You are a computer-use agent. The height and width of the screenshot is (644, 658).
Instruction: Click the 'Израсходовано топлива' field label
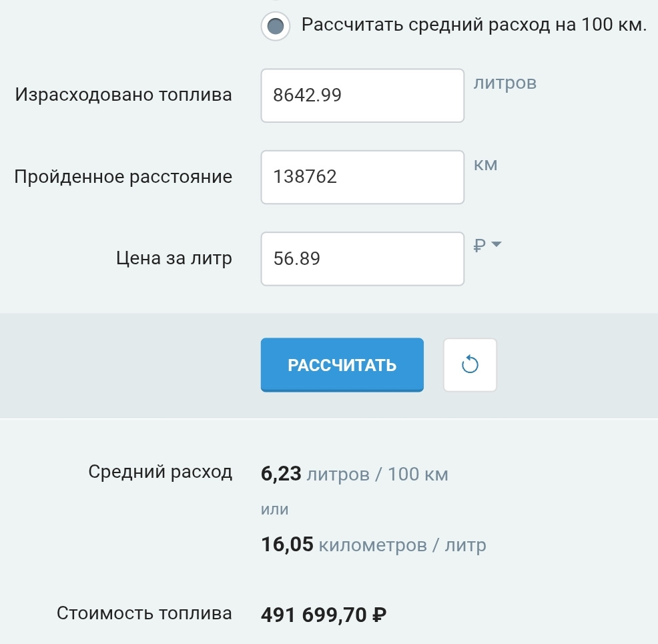(x=123, y=95)
